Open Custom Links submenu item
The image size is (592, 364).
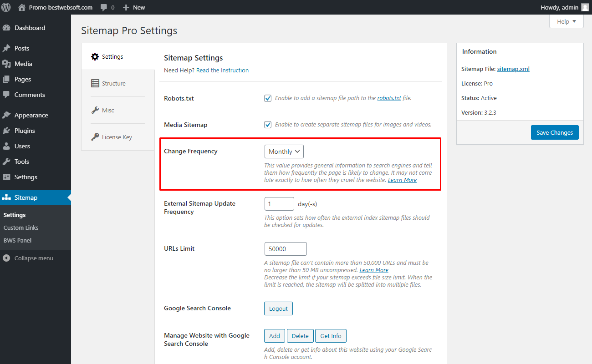(x=21, y=227)
